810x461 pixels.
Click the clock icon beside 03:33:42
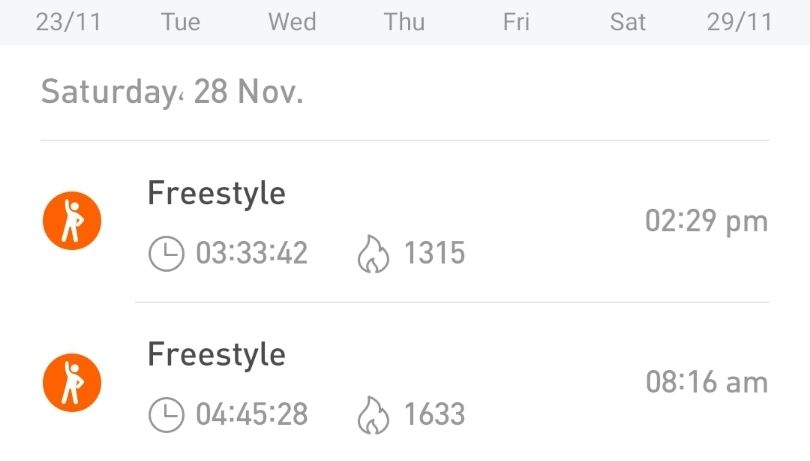[166, 254]
